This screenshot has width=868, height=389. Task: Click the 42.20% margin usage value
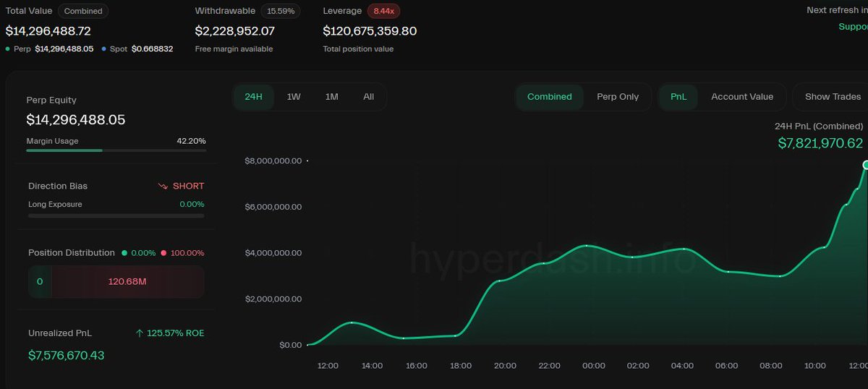tap(191, 141)
